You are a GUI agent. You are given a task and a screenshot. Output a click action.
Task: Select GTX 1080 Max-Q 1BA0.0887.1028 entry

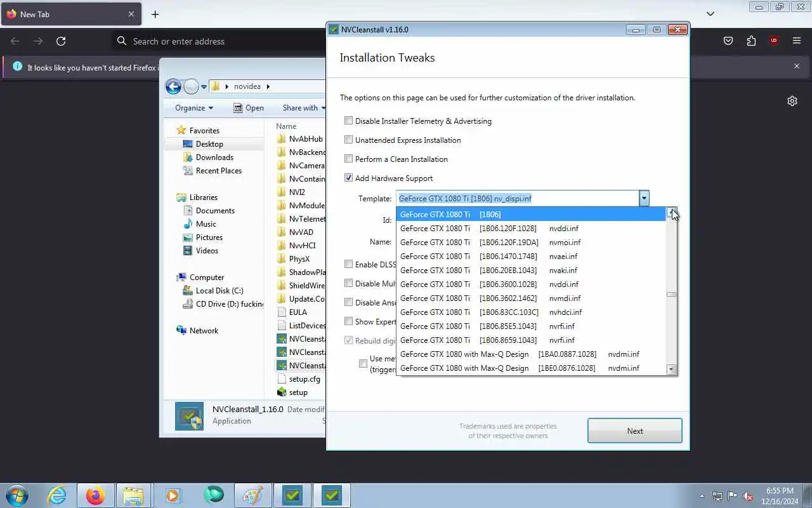531,354
